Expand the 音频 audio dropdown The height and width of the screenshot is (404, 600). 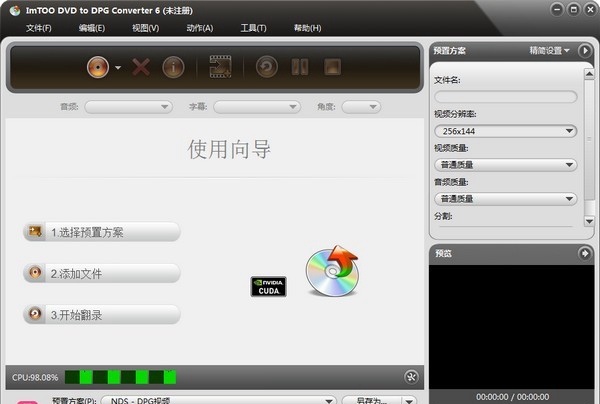pyautogui.click(x=129, y=107)
